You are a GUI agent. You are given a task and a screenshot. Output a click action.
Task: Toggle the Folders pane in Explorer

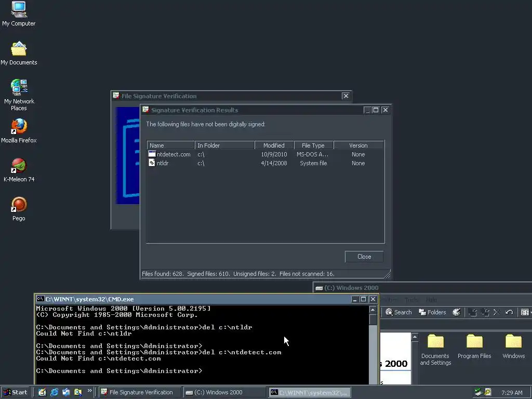pos(432,312)
